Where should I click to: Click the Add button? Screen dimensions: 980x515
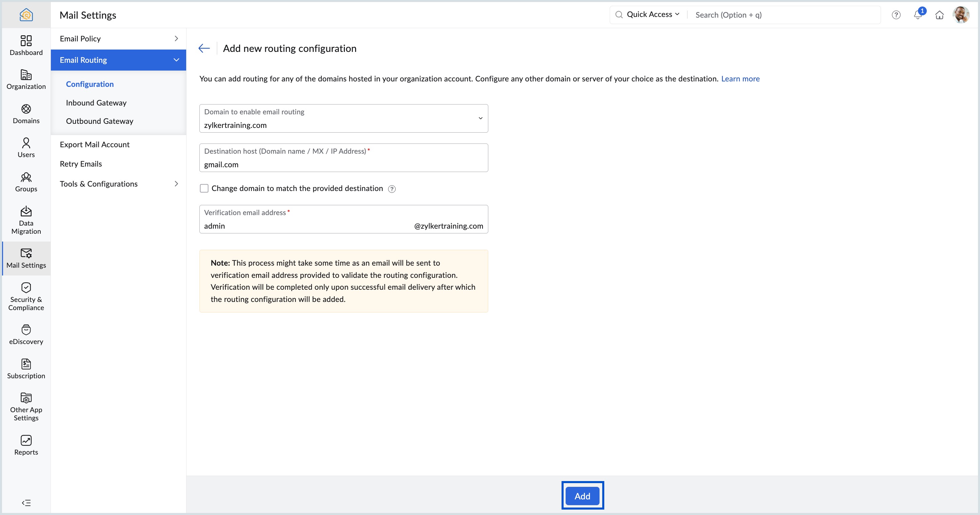582,496
